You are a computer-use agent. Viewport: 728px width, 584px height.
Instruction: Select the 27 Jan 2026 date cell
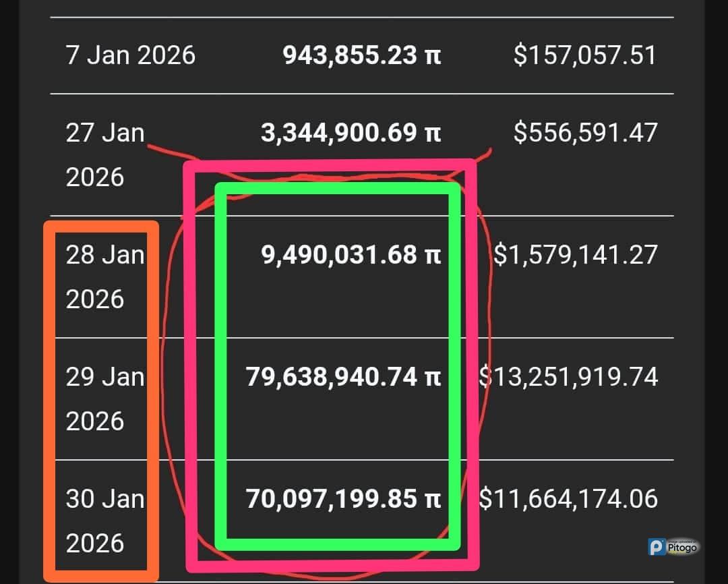pyautogui.click(x=105, y=154)
